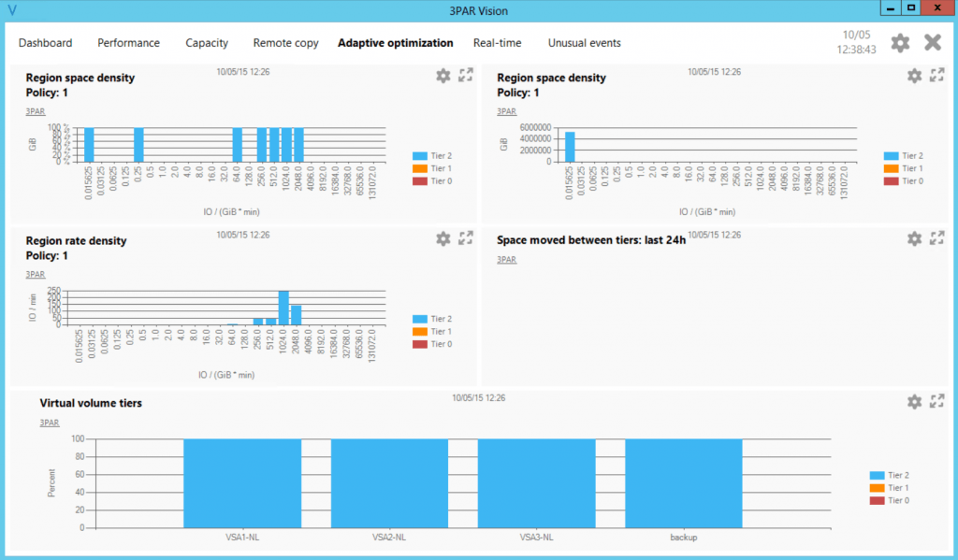Click the 'Virtual volume tiers' panel title

pos(91,403)
